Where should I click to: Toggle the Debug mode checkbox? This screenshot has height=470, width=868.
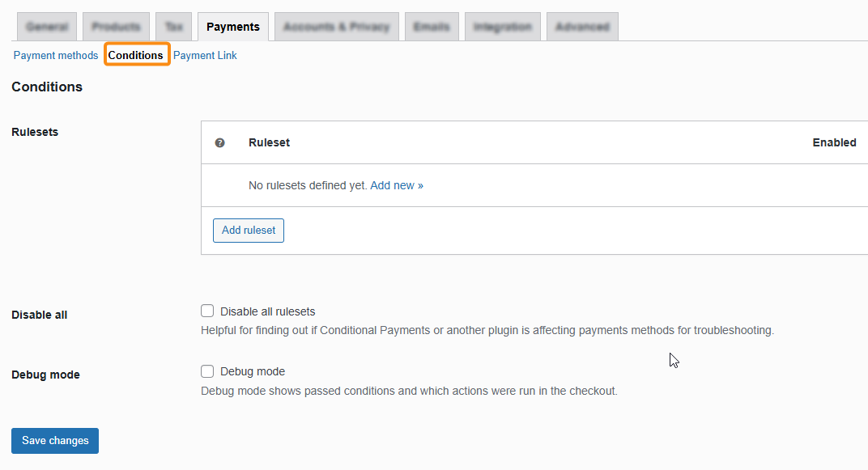click(207, 371)
